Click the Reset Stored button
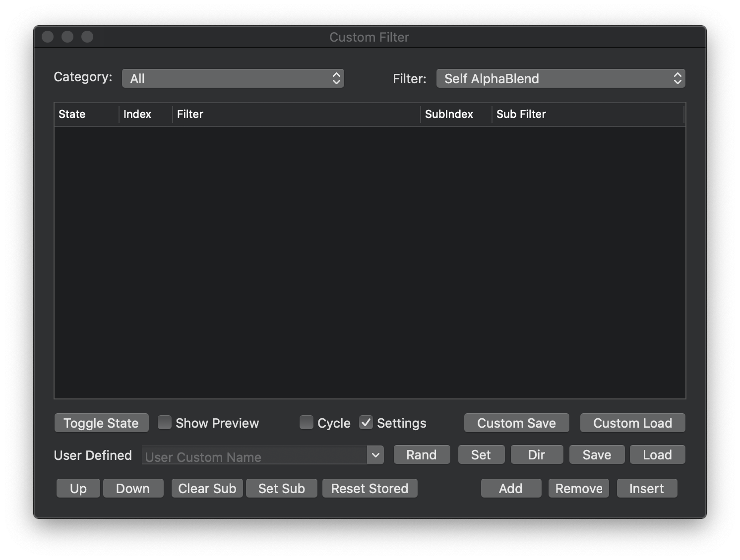Image resolution: width=740 pixels, height=560 pixels. click(x=370, y=488)
